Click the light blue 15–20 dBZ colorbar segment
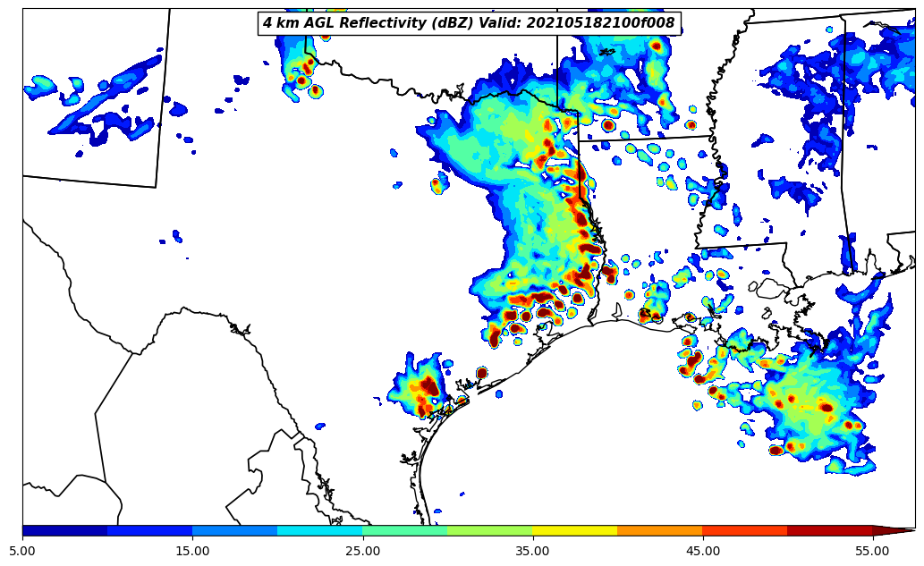 click(x=234, y=530)
